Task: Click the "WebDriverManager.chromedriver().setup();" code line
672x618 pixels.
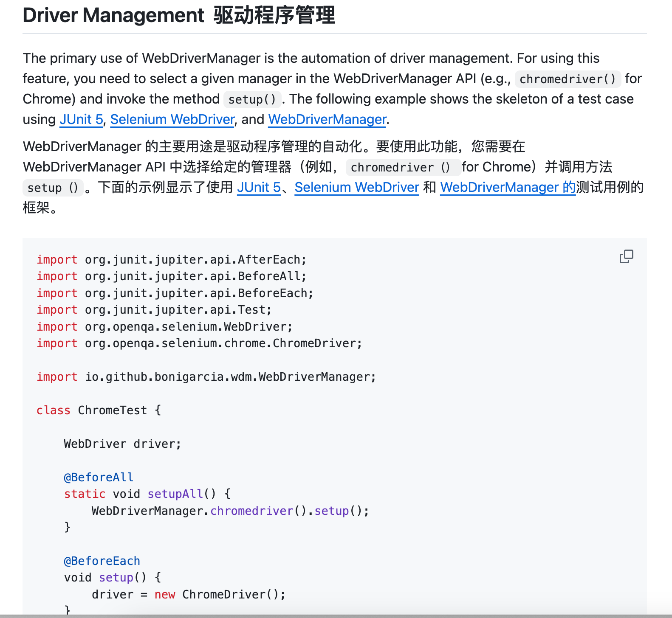Action: 231,511
